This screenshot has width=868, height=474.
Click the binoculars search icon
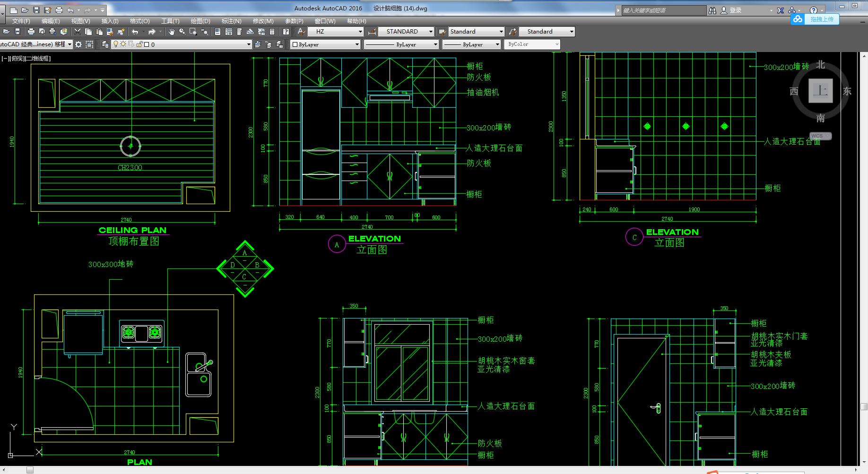[x=712, y=10]
